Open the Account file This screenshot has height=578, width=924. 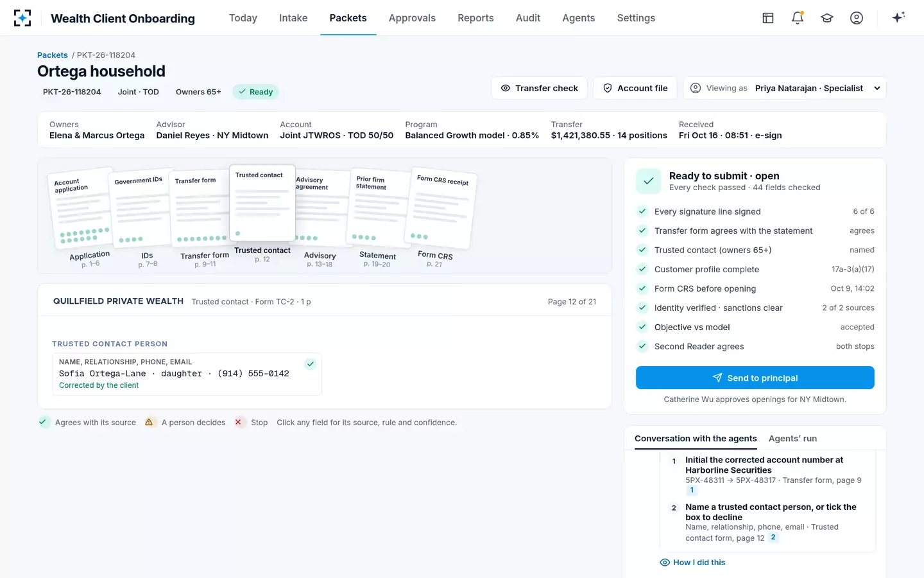[x=636, y=88]
